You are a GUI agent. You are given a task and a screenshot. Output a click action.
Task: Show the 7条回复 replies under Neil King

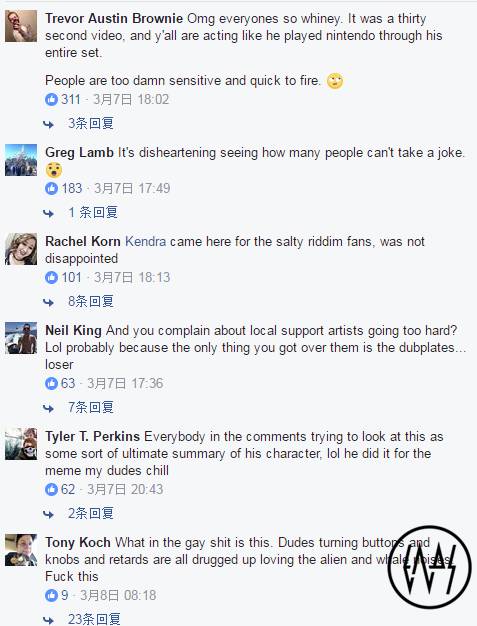click(91, 408)
